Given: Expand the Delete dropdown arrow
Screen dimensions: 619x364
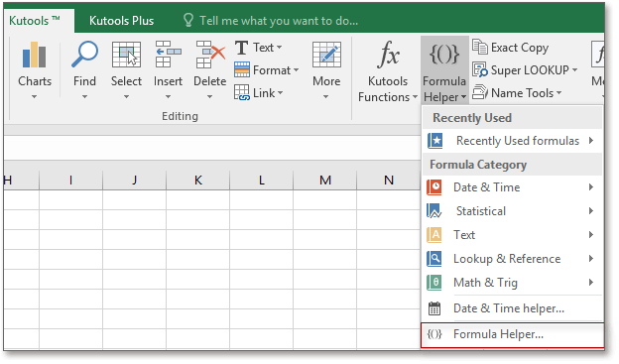Looking at the screenshot, I should [x=210, y=97].
